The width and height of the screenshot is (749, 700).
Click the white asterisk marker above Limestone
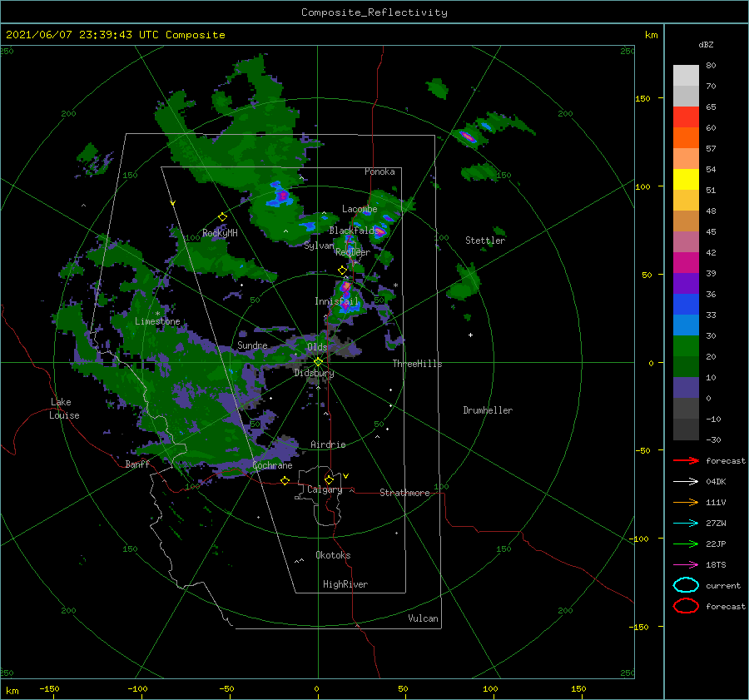(157, 314)
